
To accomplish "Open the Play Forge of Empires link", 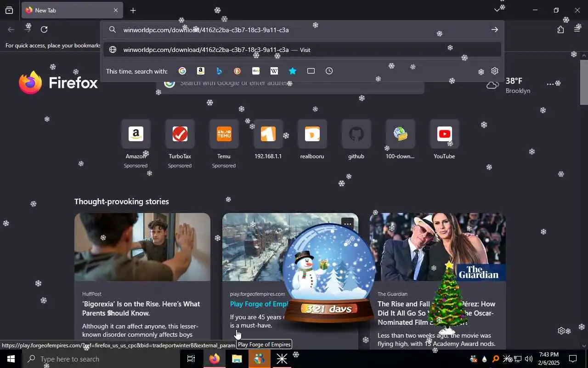I will coord(260,304).
